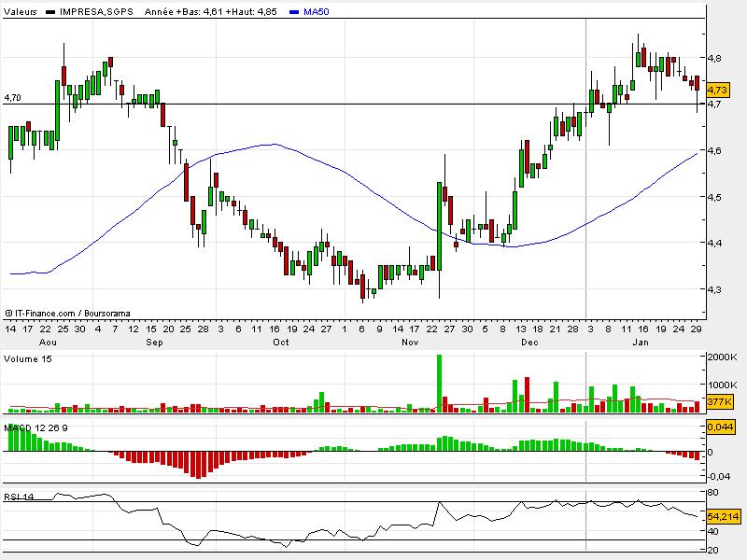The width and height of the screenshot is (747, 560).
Task: Click the yellow 54,214 RSI value tag
Action: pyautogui.click(x=723, y=517)
